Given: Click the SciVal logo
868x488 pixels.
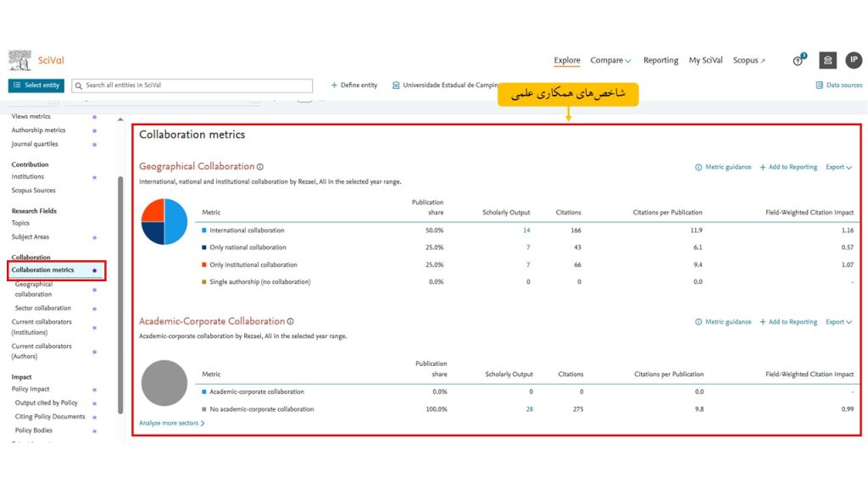Looking at the screenshot, I should pos(36,60).
